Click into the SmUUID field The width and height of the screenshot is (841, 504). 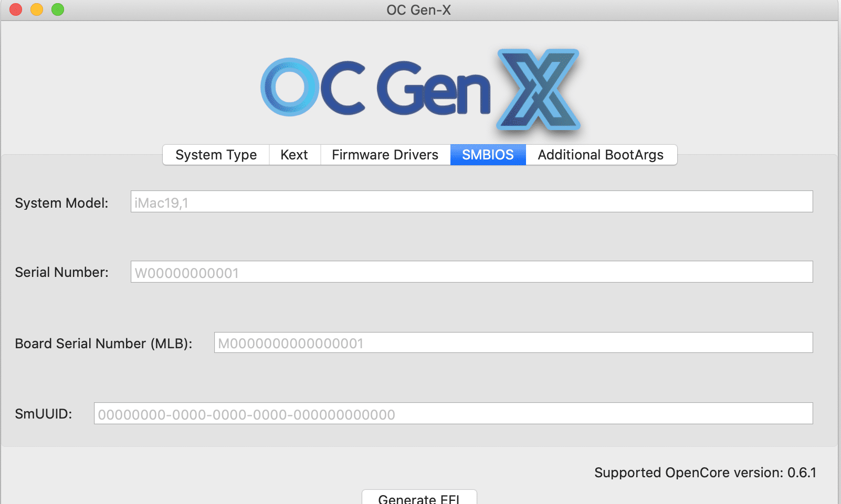pyautogui.click(x=453, y=413)
